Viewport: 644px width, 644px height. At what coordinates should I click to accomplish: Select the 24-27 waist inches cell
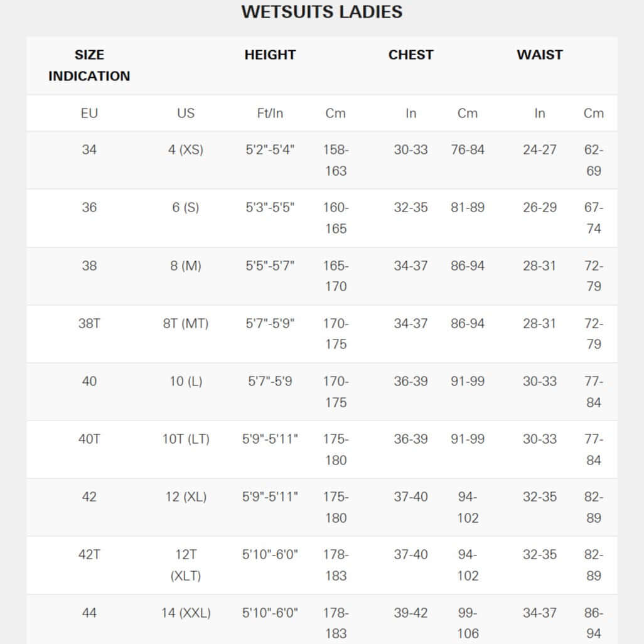click(x=539, y=150)
